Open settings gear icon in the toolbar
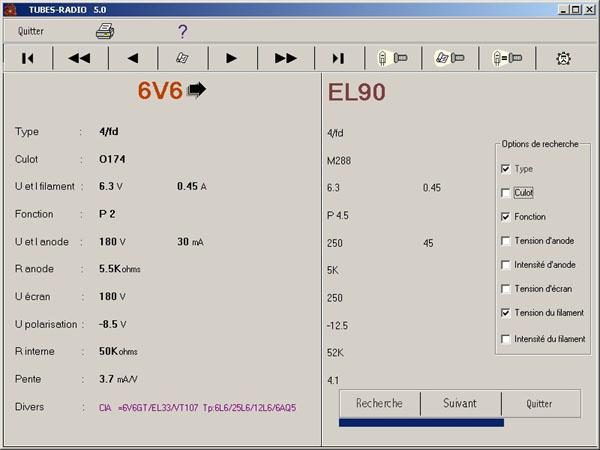Image resolution: width=600 pixels, height=450 pixels. click(x=563, y=58)
